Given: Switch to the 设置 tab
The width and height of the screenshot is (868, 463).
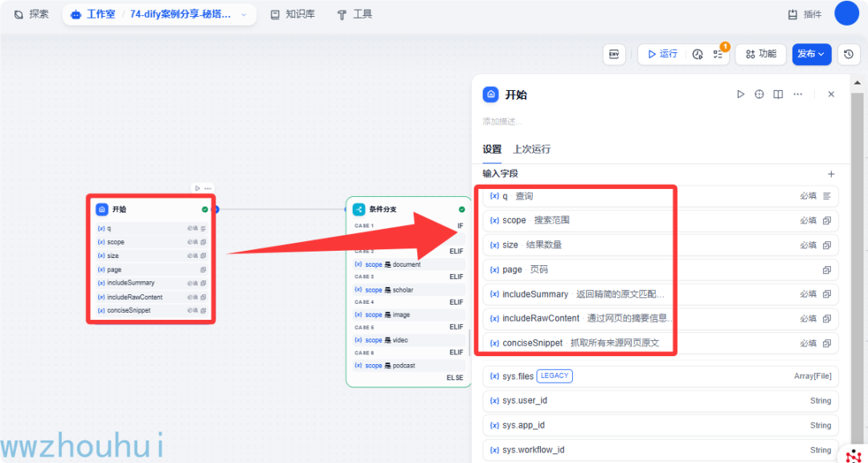Looking at the screenshot, I should tap(492, 150).
